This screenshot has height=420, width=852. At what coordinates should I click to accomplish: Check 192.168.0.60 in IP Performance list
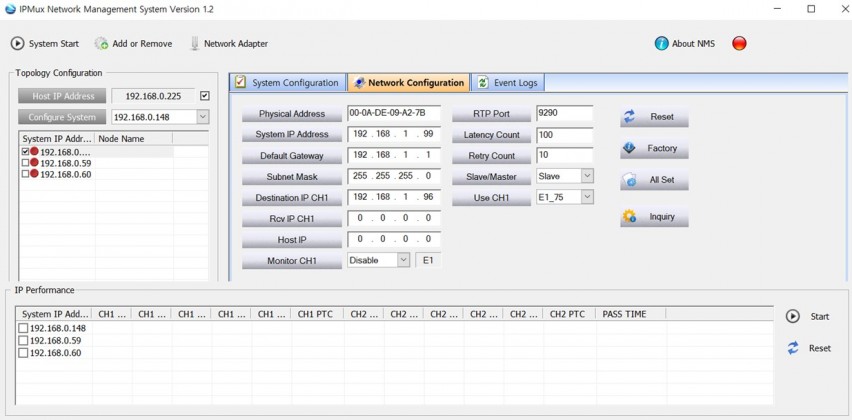tap(23, 353)
